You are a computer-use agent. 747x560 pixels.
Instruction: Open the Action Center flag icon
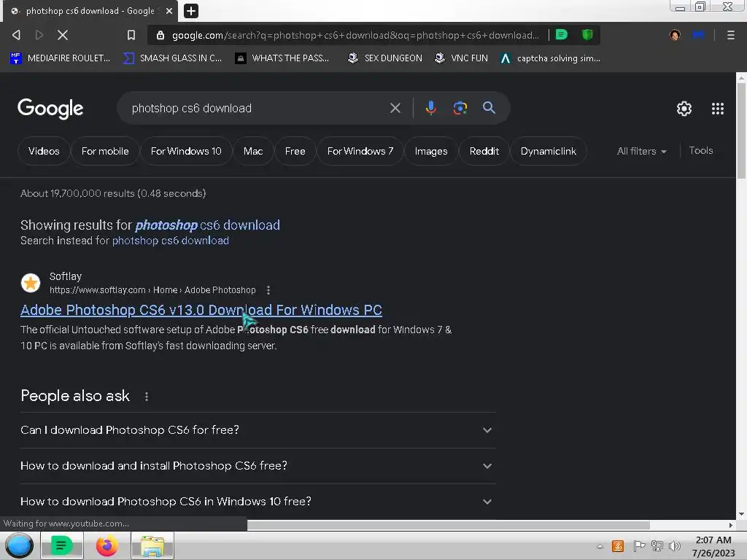[x=639, y=545]
